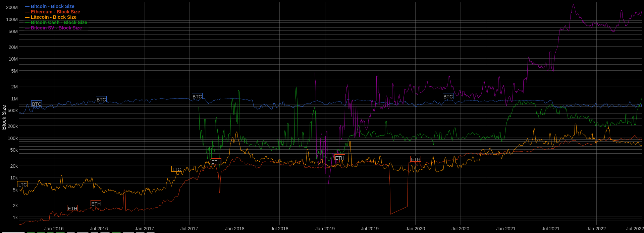Click the BTC annotation near Jul 2020
The image size is (644, 233).
click(448, 96)
